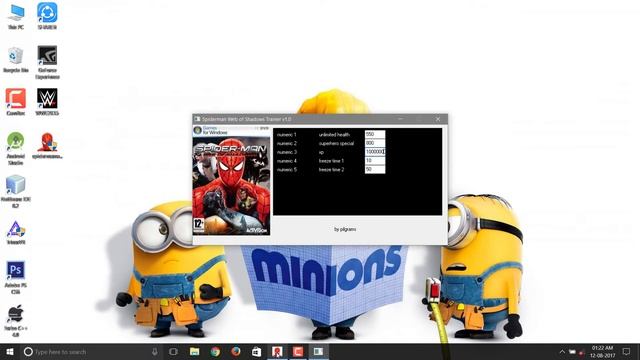Launch Firefox from taskbar
Image resolution: width=640 pixels, height=360 pixels.
(x=236, y=351)
